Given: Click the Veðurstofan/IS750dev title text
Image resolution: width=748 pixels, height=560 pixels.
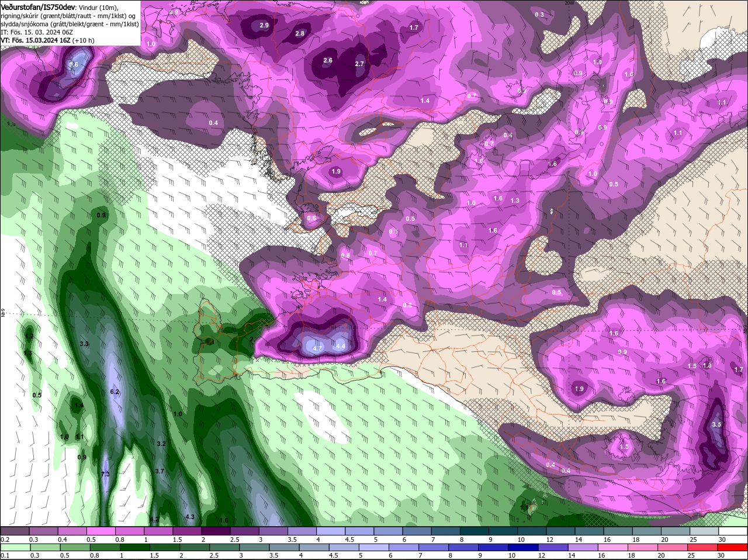Looking at the screenshot, I should [x=39, y=6].
